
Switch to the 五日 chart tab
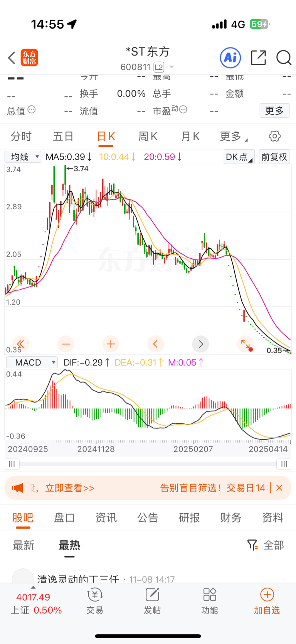tap(63, 136)
